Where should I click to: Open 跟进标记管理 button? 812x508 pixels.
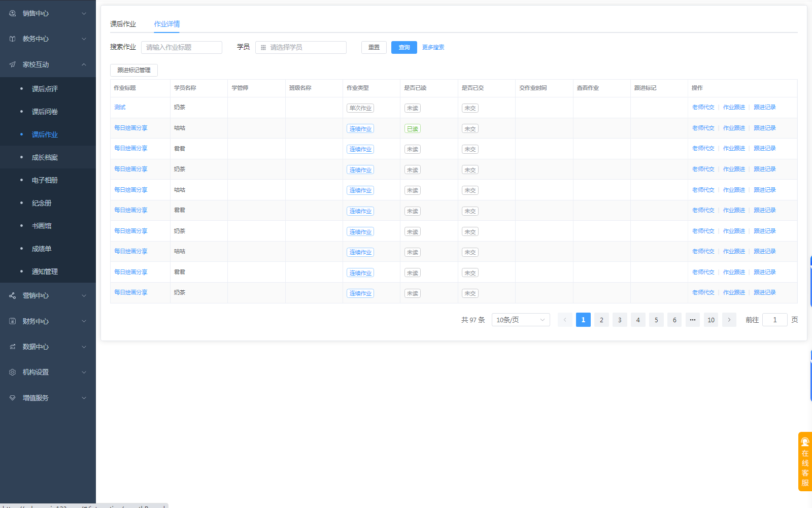point(134,70)
